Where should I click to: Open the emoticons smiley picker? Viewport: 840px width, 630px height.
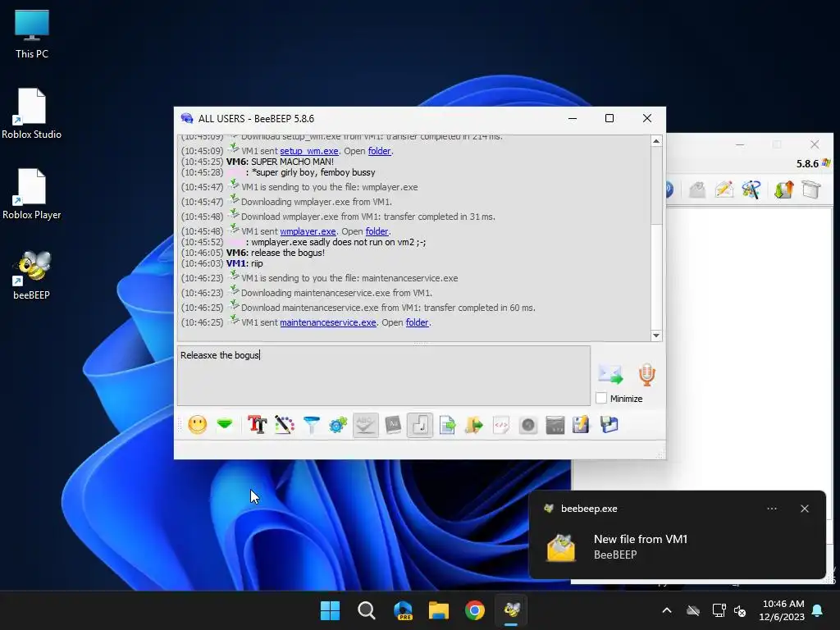[x=197, y=426]
